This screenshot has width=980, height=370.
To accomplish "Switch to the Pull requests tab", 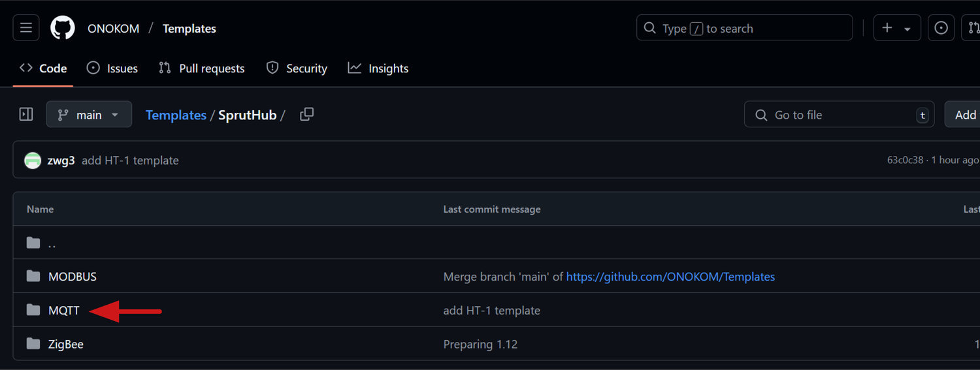I will [202, 69].
